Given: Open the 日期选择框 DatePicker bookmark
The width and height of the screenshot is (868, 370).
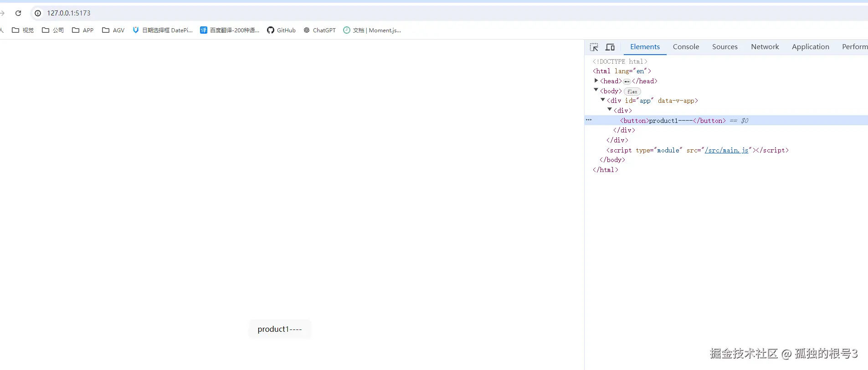Looking at the screenshot, I should click(x=163, y=30).
